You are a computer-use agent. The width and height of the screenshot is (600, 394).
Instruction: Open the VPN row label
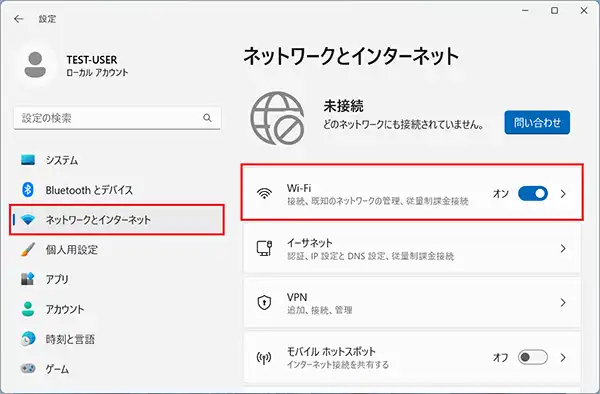click(x=297, y=297)
